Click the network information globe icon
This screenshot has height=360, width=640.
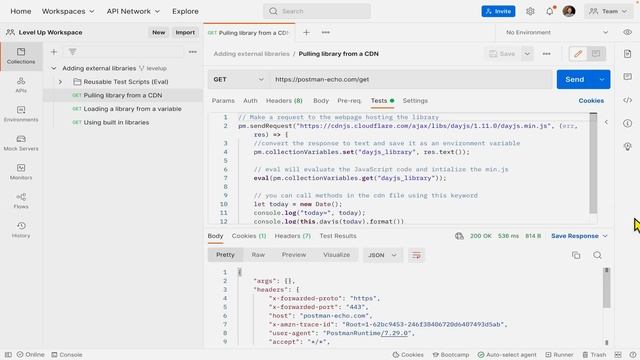pyautogui.click(x=459, y=236)
